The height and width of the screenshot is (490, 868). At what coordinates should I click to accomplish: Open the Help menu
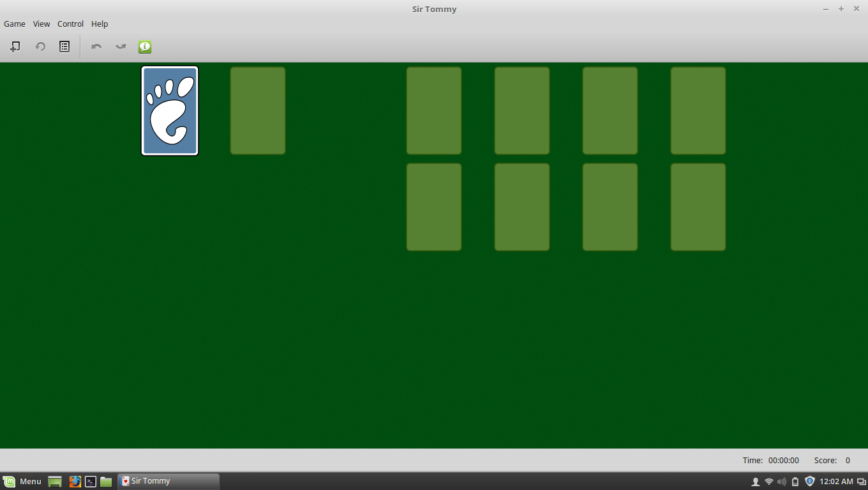pos(100,24)
